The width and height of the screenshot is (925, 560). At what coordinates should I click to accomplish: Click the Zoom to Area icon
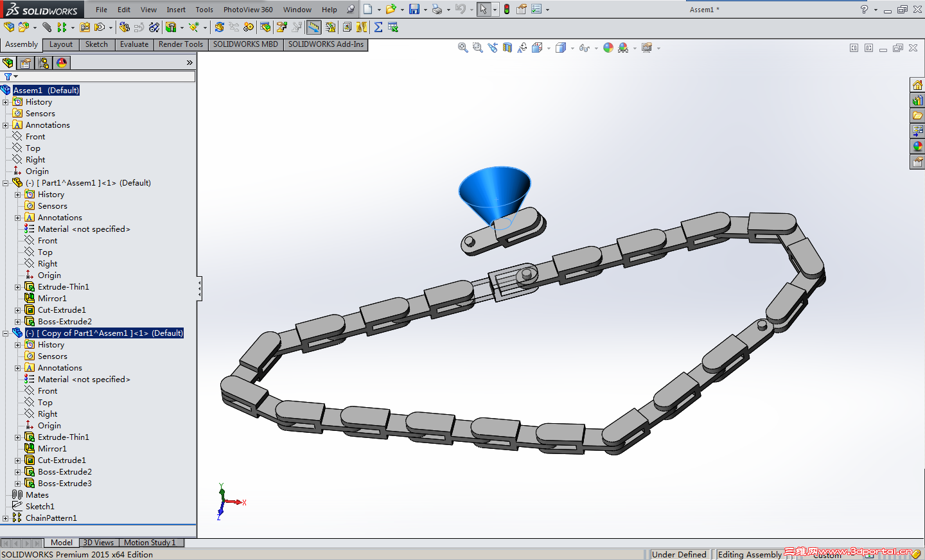(477, 48)
